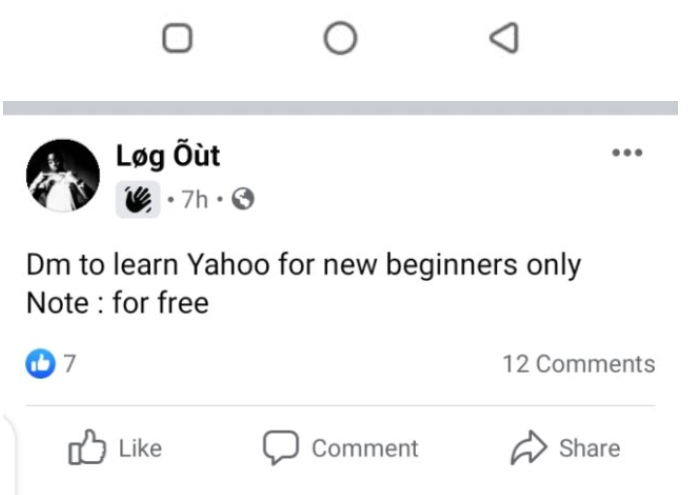The image size is (696, 495).
Task: Tap the blue like reaction icon
Action: pyautogui.click(x=38, y=363)
